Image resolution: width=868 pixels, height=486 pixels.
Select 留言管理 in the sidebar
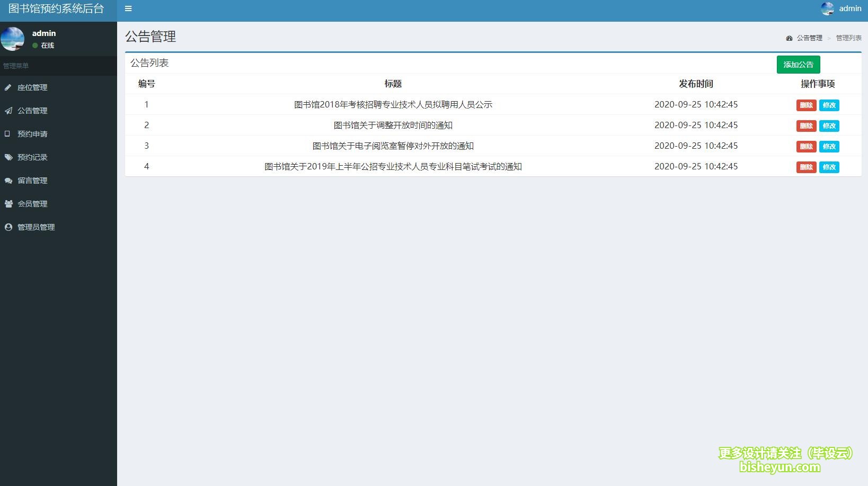click(x=58, y=181)
